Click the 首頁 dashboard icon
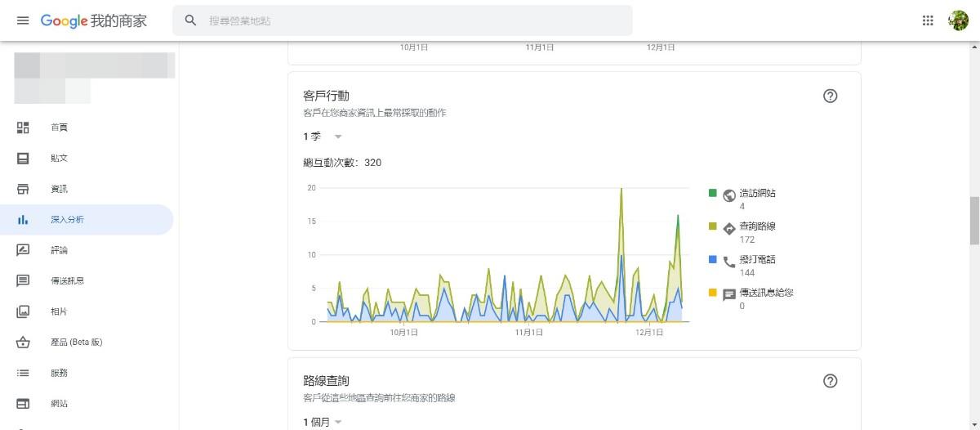980x430 pixels. click(23, 128)
